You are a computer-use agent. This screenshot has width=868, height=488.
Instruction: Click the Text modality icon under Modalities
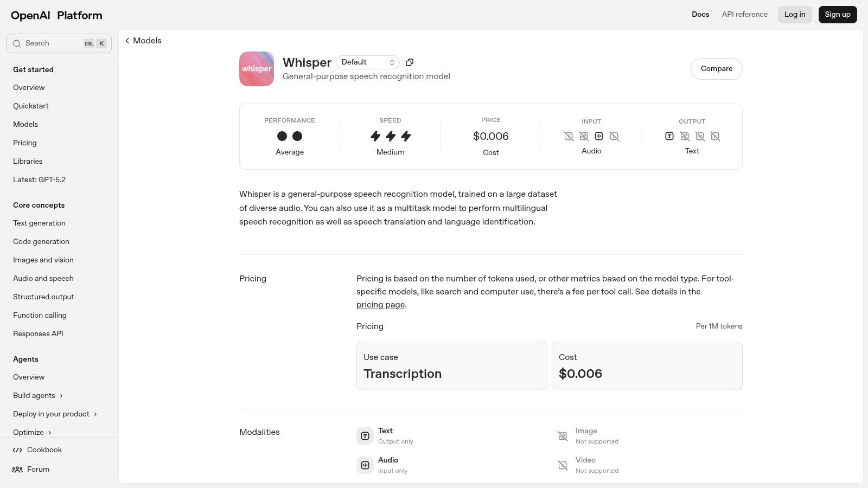tap(365, 435)
